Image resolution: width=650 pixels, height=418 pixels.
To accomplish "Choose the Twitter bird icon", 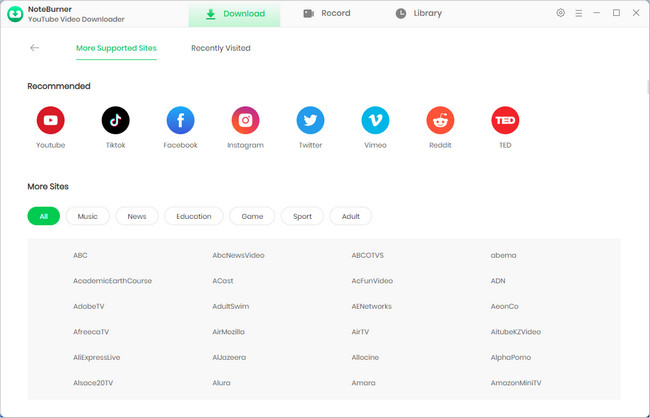I will pos(310,121).
